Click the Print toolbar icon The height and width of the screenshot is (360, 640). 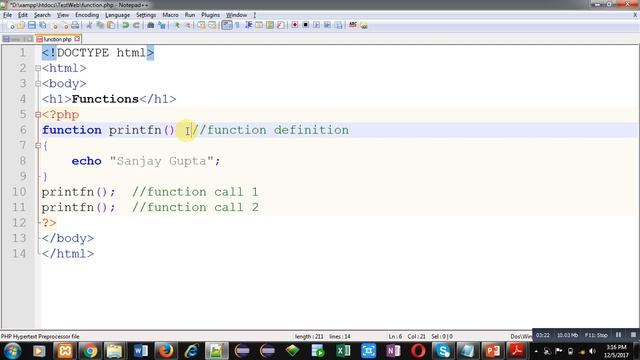tap(76, 25)
